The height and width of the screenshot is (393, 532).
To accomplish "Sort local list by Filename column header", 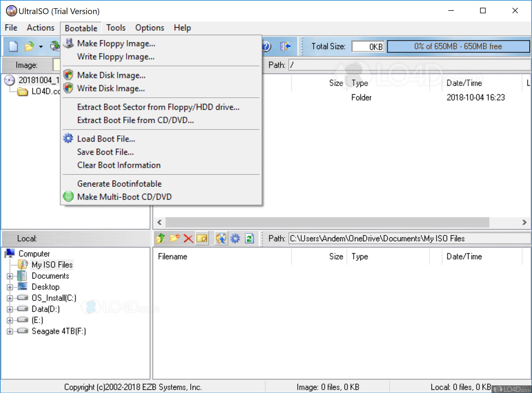I will pos(223,256).
